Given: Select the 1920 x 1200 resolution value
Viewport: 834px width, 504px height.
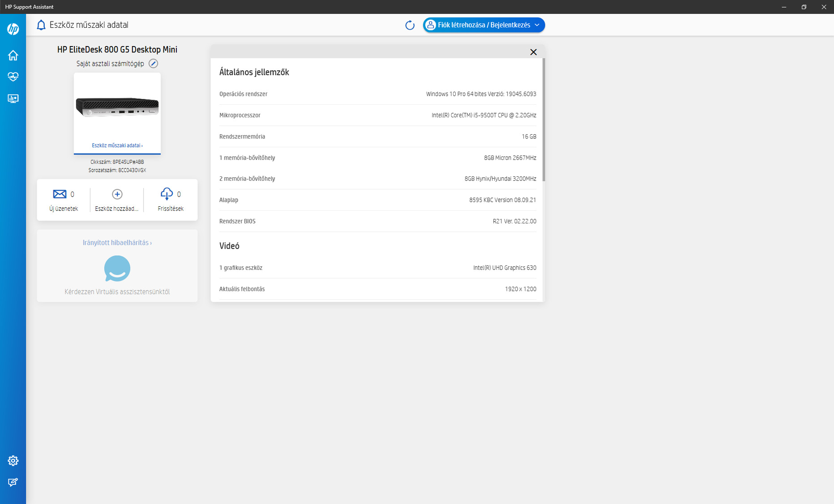Looking at the screenshot, I should point(521,289).
